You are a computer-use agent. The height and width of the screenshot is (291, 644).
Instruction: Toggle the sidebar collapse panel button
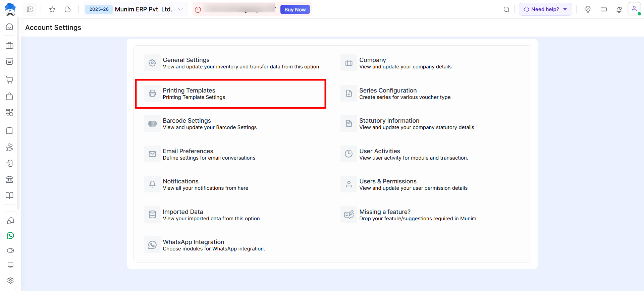[x=30, y=9]
